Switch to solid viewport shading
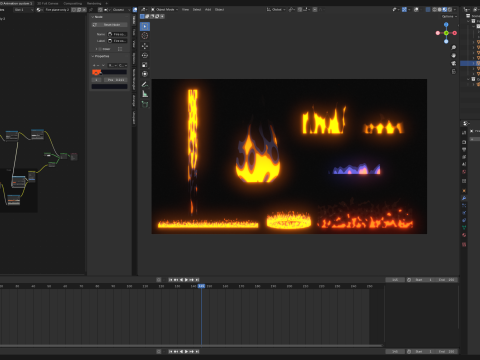This screenshot has height=360, width=480. 439,10
